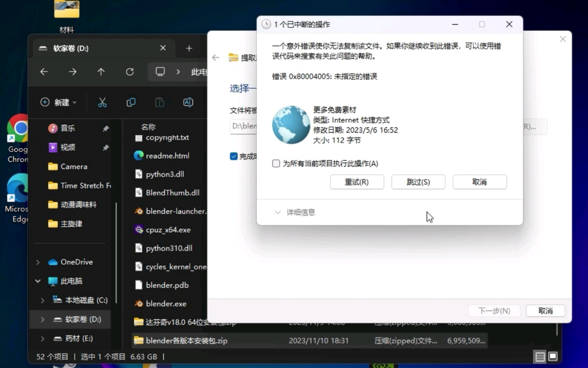Collapse the 此电脑 tree node
588x368 pixels.
pyautogui.click(x=38, y=281)
